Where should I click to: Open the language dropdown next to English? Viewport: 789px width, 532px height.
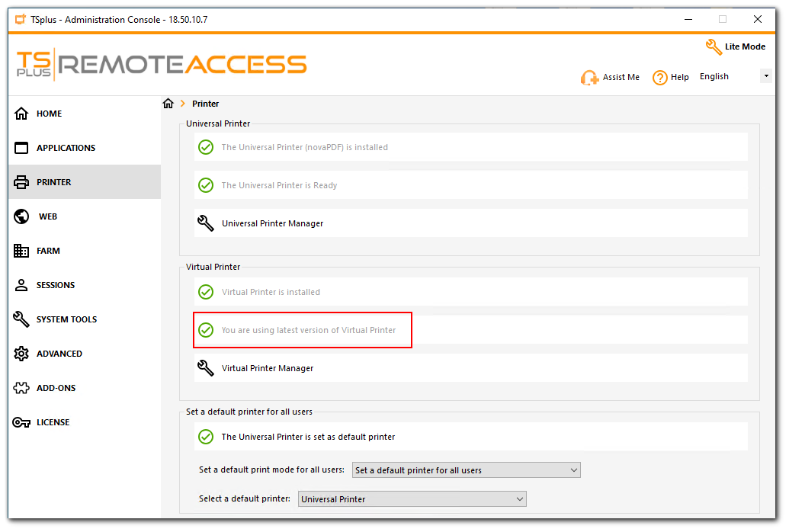coord(765,75)
